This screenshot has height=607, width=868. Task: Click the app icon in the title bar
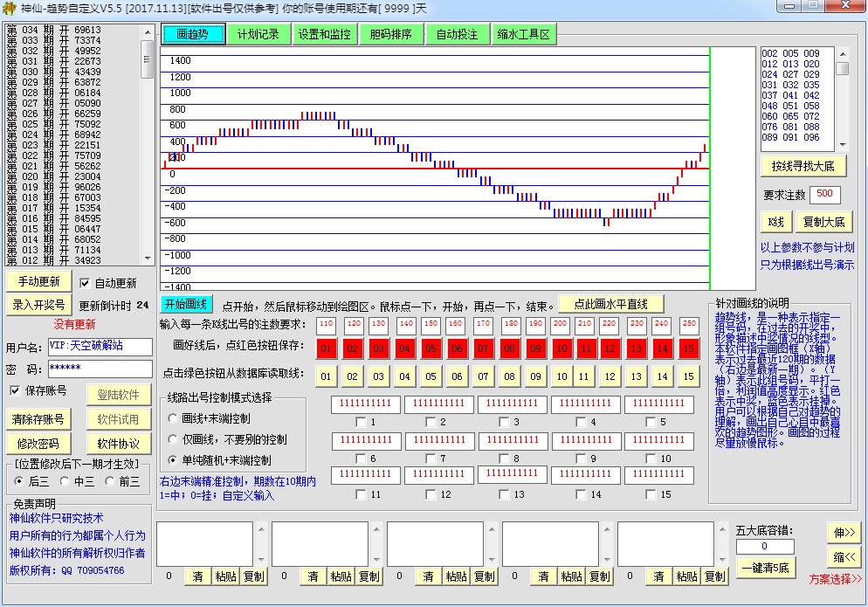(10, 9)
